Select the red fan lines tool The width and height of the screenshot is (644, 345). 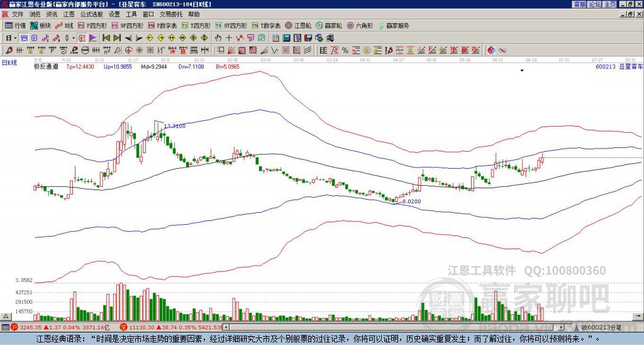pyautogui.click(x=231, y=50)
